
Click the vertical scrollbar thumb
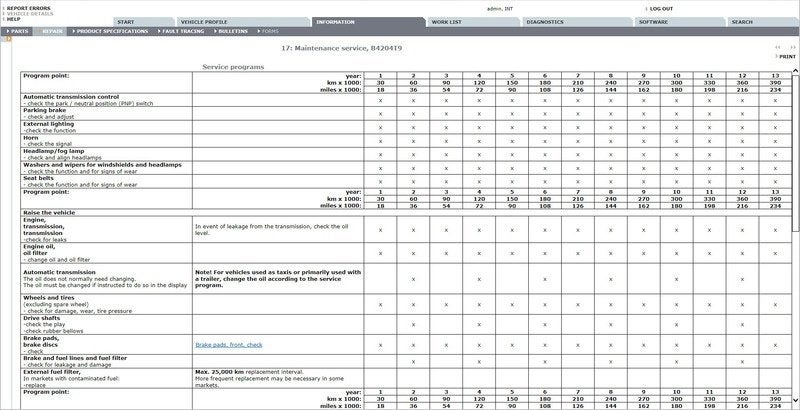click(x=796, y=153)
